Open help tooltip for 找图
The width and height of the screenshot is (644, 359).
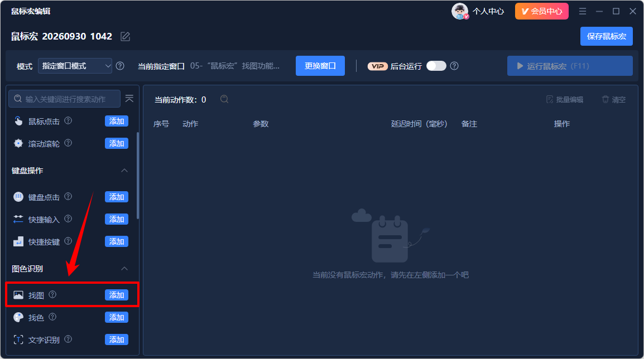coord(52,294)
